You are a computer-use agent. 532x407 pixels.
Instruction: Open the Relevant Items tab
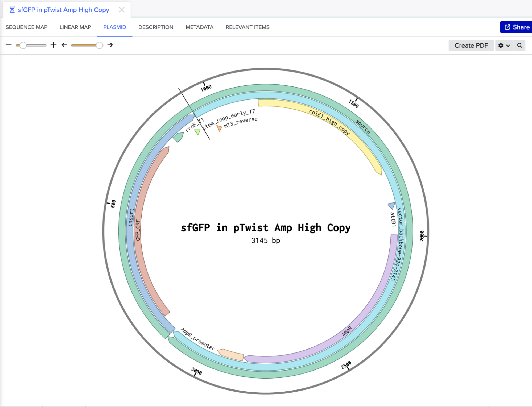tap(248, 27)
